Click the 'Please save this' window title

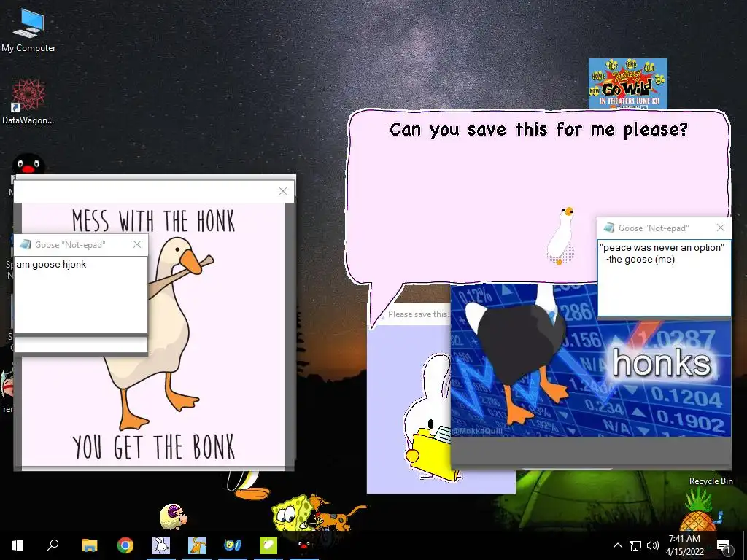tap(418, 314)
